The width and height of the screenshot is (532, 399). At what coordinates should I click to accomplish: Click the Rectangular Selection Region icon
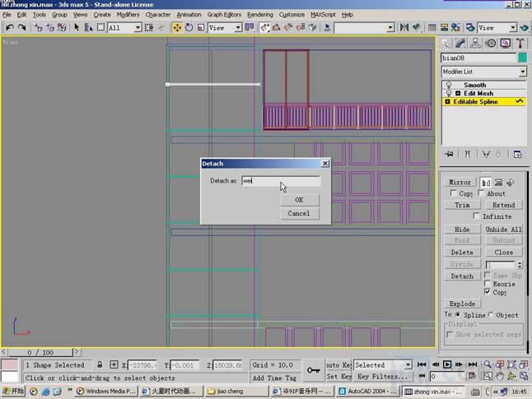pos(100,27)
